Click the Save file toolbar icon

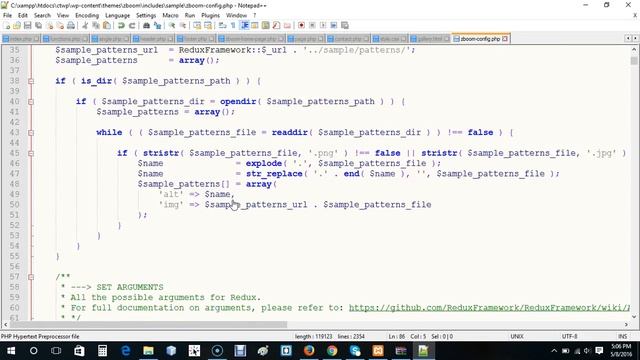point(27,26)
